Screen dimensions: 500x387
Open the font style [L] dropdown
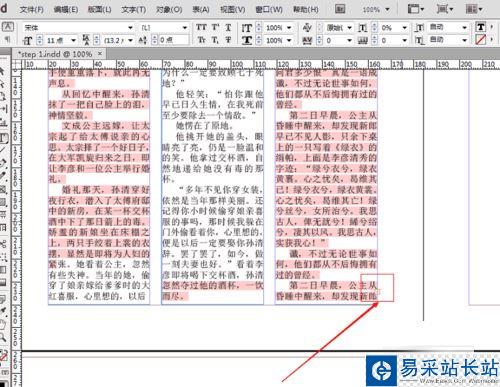click(x=185, y=28)
